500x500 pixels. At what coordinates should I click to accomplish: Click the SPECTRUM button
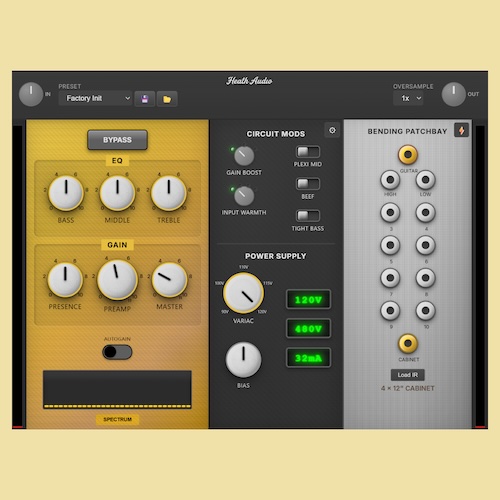(117, 419)
